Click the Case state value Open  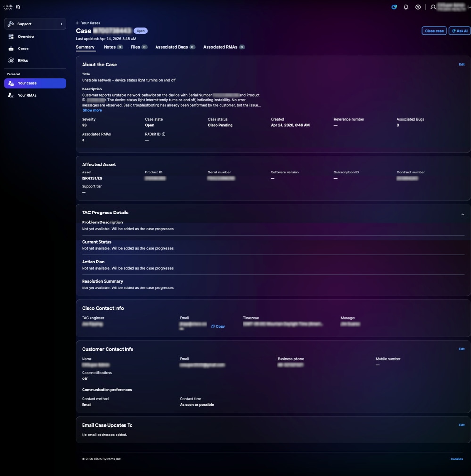(x=149, y=125)
